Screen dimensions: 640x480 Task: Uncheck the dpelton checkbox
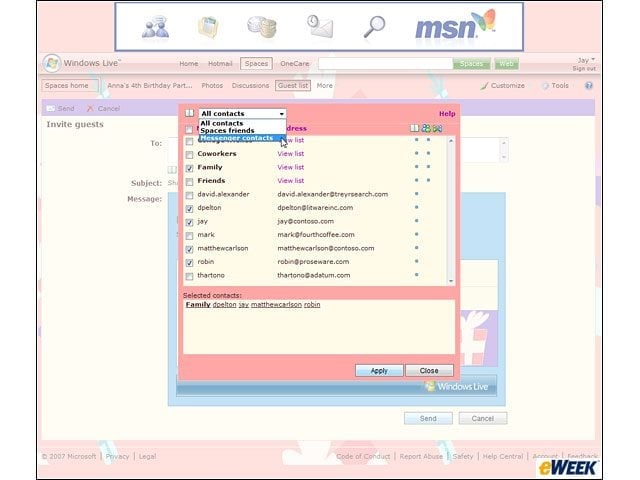(x=189, y=209)
